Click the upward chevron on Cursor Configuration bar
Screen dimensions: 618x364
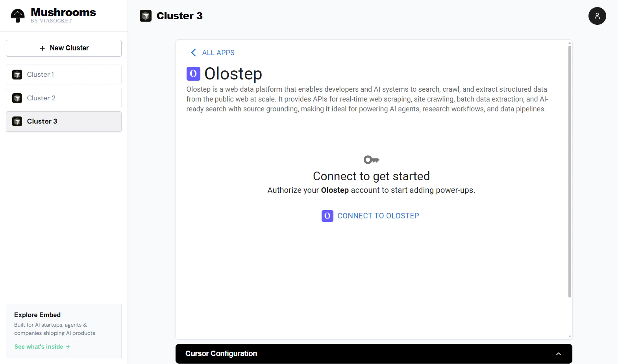(x=559, y=354)
